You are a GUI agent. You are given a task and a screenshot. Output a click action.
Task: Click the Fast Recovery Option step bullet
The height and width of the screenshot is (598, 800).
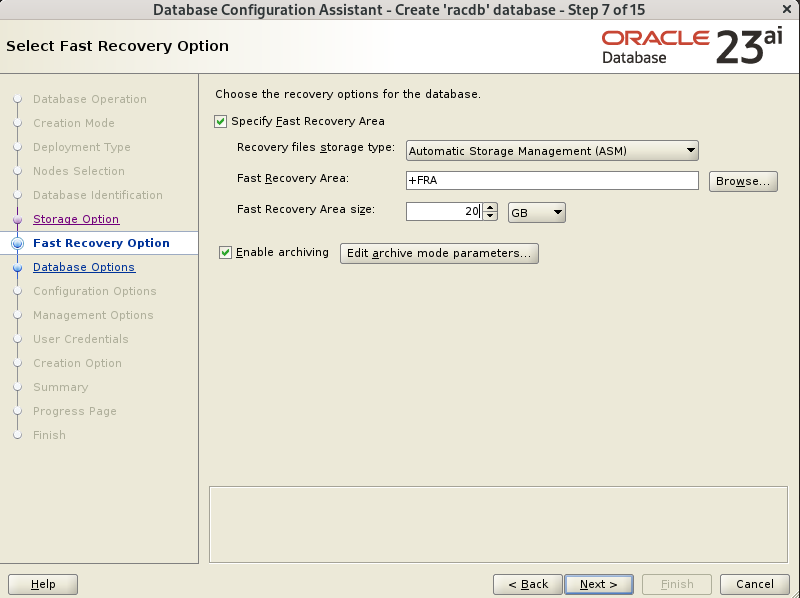17,243
